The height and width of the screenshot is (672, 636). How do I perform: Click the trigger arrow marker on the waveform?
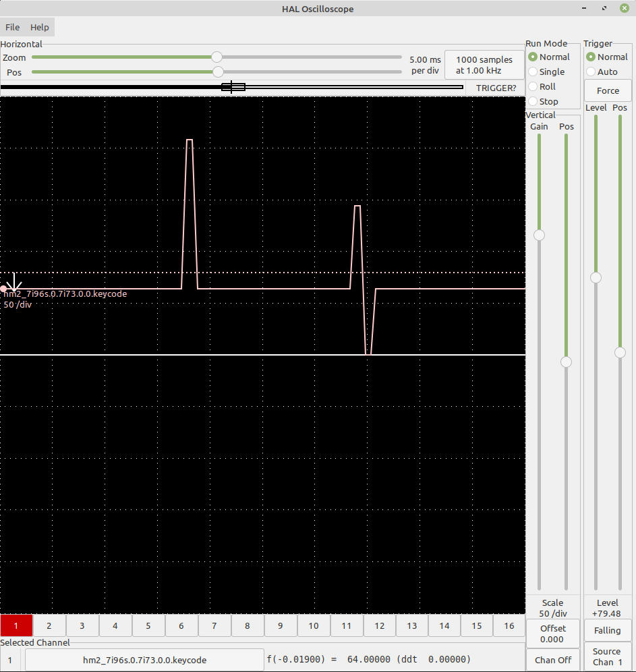tap(14, 282)
